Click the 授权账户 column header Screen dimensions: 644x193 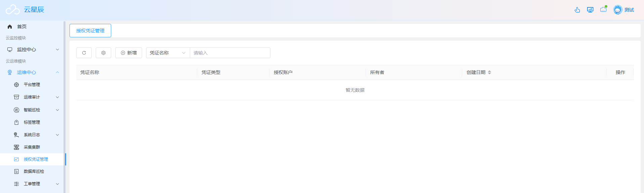(283, 72)
